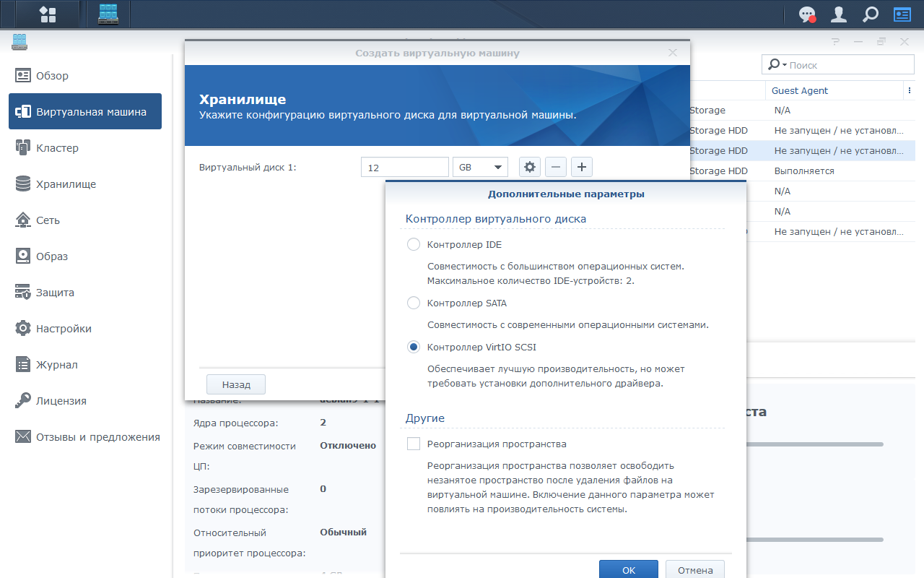Screen dimensions: 924x578
Task: Select Контроллер IDE radio button
Action: (x=414, y=245)
